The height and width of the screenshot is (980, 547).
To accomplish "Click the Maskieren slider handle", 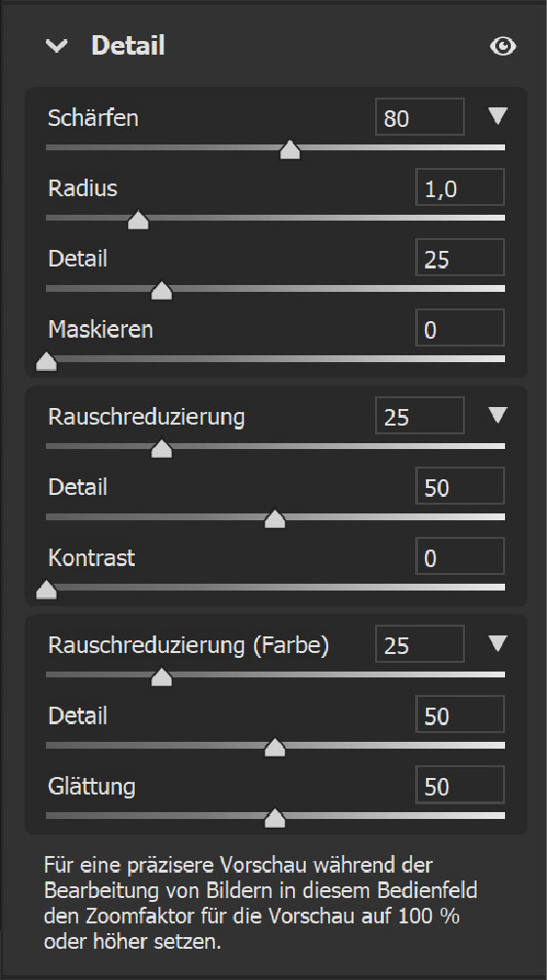I will [x=46, y=361].
